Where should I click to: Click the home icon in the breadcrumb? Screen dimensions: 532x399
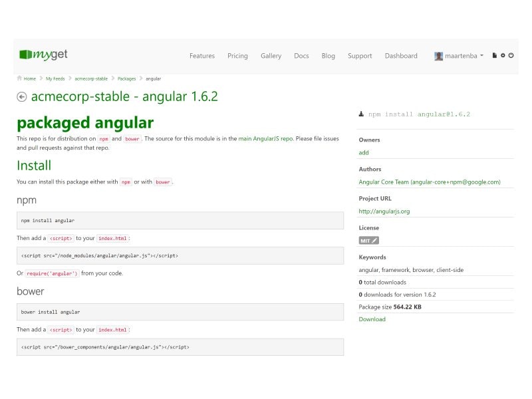19,78
